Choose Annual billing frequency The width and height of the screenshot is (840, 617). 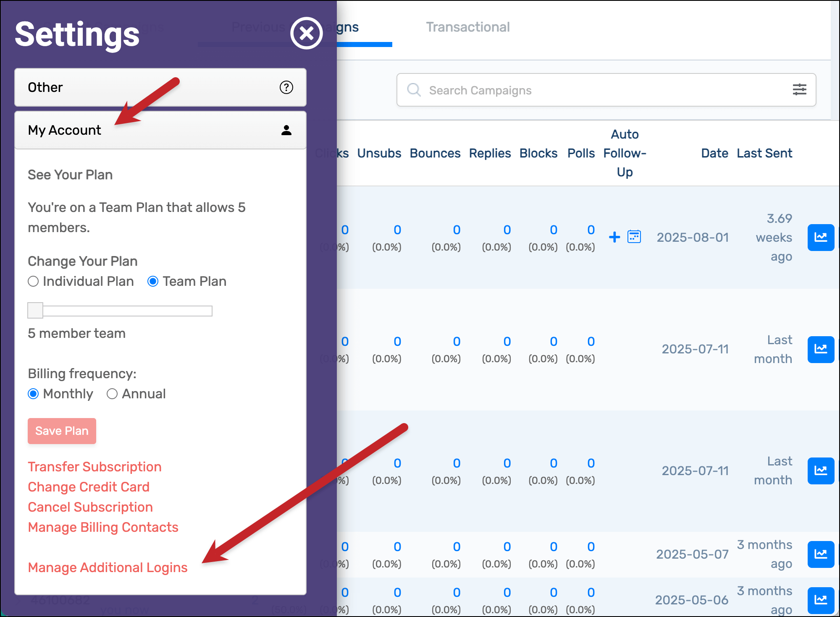112,394
